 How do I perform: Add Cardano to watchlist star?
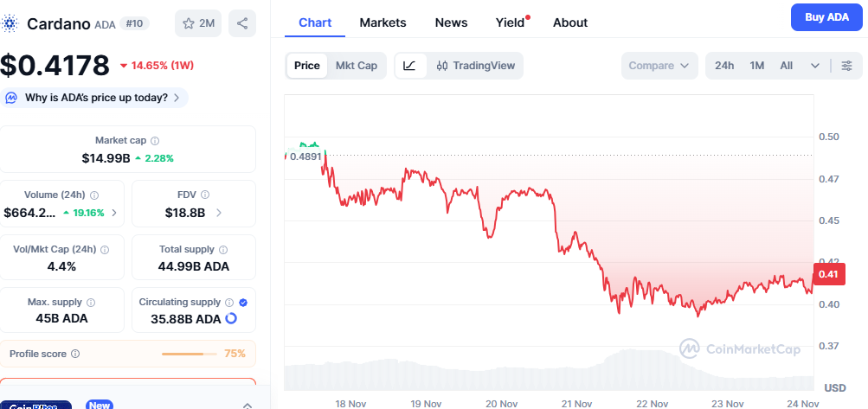[198, 23]
